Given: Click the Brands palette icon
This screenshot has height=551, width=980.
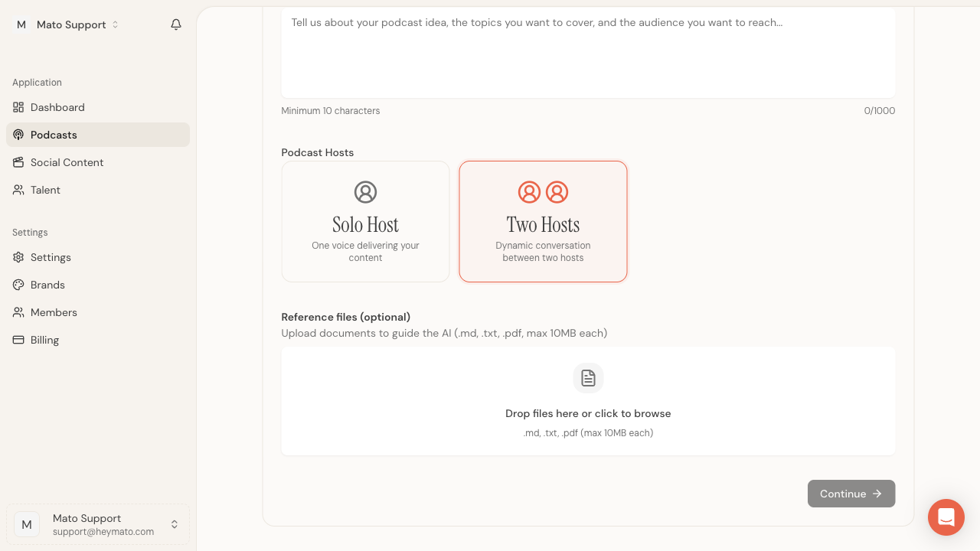Looking at the screenshot, I should click(x=18, y=285).
